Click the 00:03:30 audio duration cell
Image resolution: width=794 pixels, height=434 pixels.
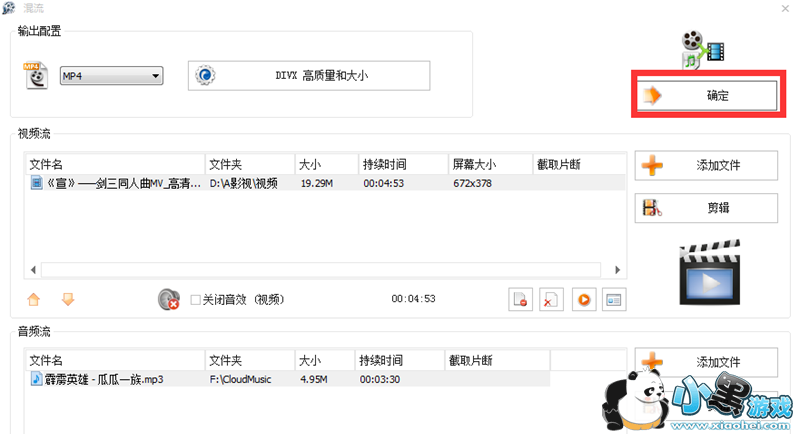pos(380,379)
